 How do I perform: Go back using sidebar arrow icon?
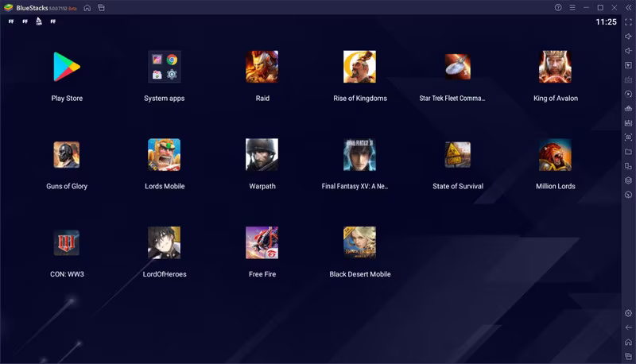[x=628, y=327]
